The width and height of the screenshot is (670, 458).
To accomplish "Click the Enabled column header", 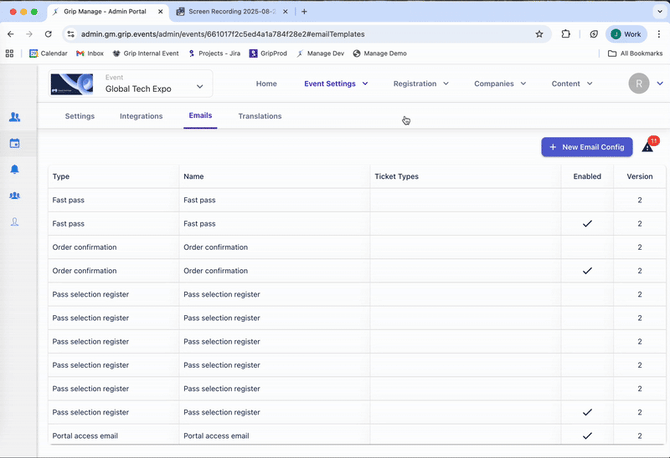I will point(587,176).
